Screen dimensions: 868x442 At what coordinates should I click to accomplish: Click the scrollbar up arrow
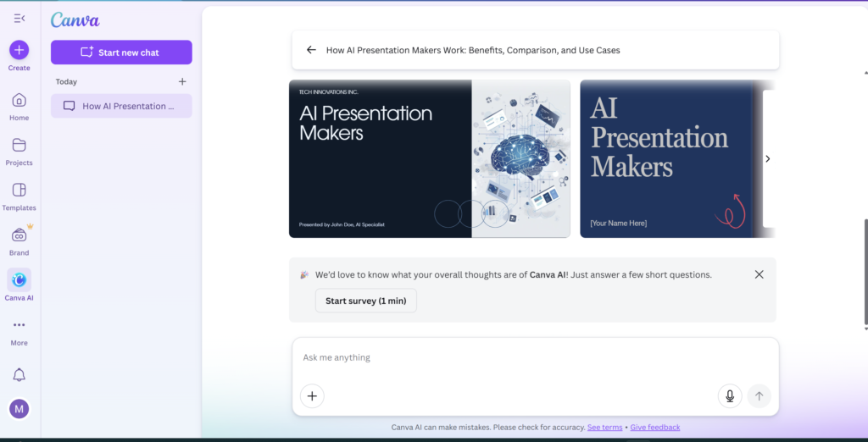coord(865,73)
